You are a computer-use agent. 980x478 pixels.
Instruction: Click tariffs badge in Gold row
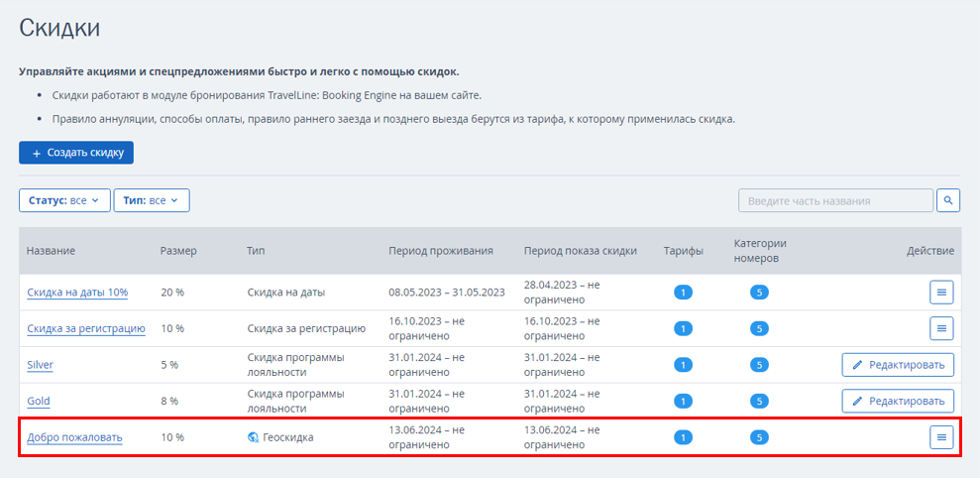[683, 401]
